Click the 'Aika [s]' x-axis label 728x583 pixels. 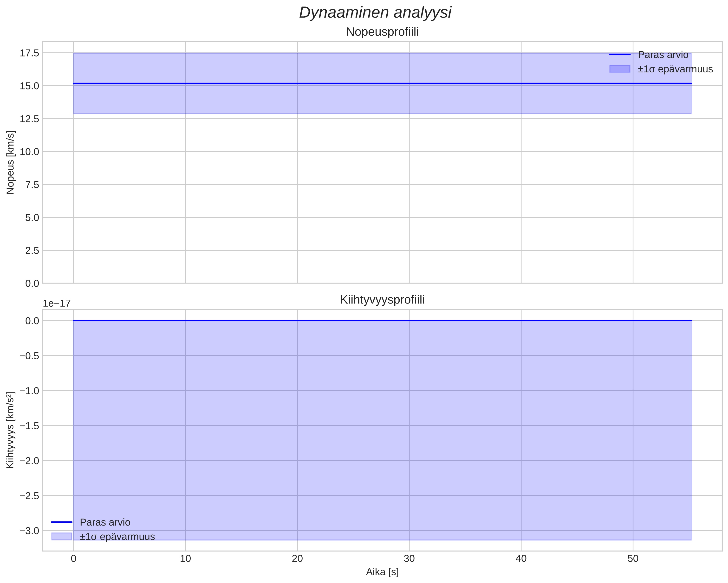click(x=382, y=572)
